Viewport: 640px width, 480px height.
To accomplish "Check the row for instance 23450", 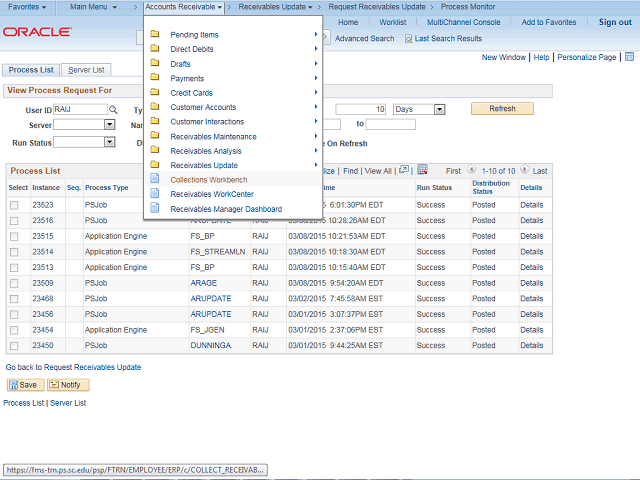I will pos(14,345).
